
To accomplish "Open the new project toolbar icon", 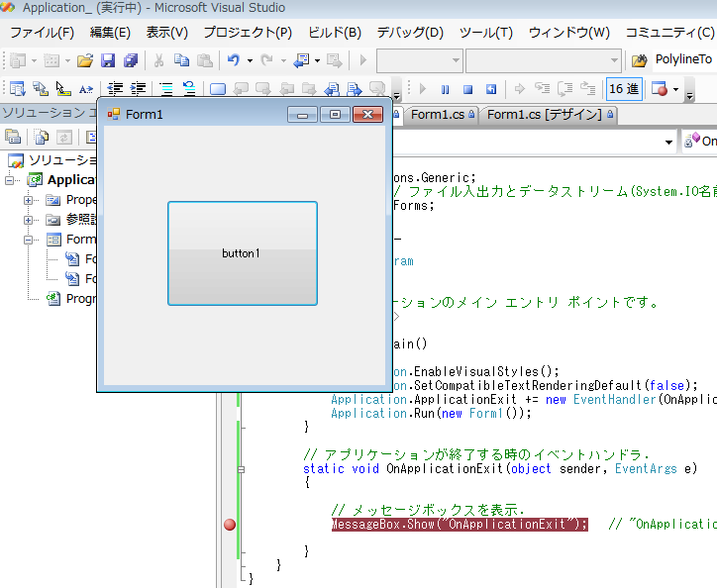I will click(x=18, y=60).
